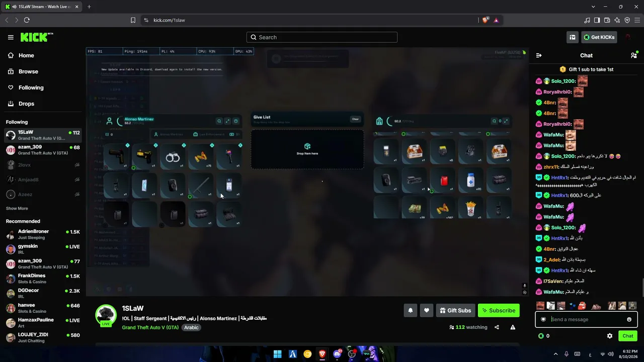
Task: Open followed channel 1SLaW
Action: tap(43, 135)
